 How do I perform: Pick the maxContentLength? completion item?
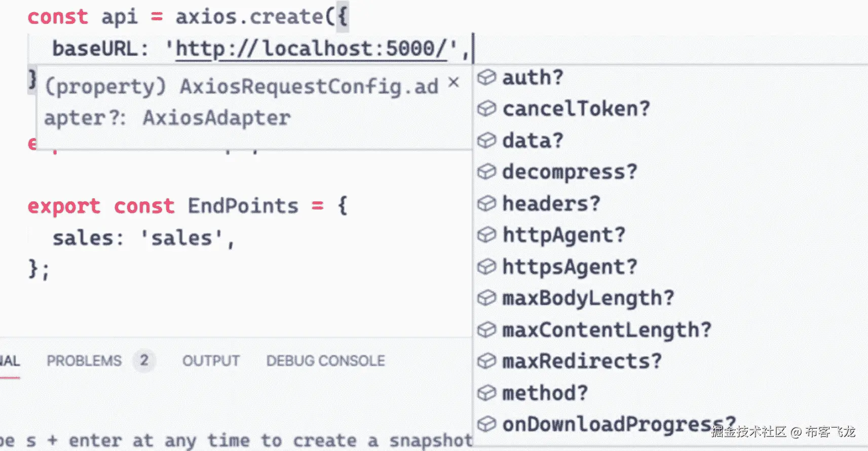(607, 330)
